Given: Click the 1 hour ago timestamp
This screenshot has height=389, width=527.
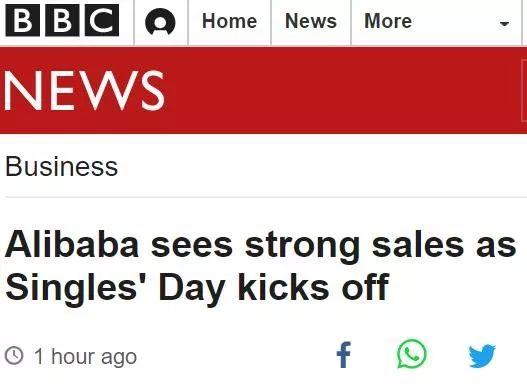Looking at the screenshot, I should click(x=85, y=356).
